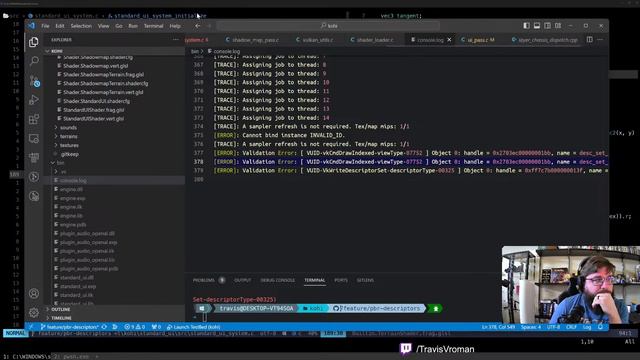Image resolution: width=640 pixels, height=360 pixels.
Task: Open the Source Control view
Action: tap(34, 81)
